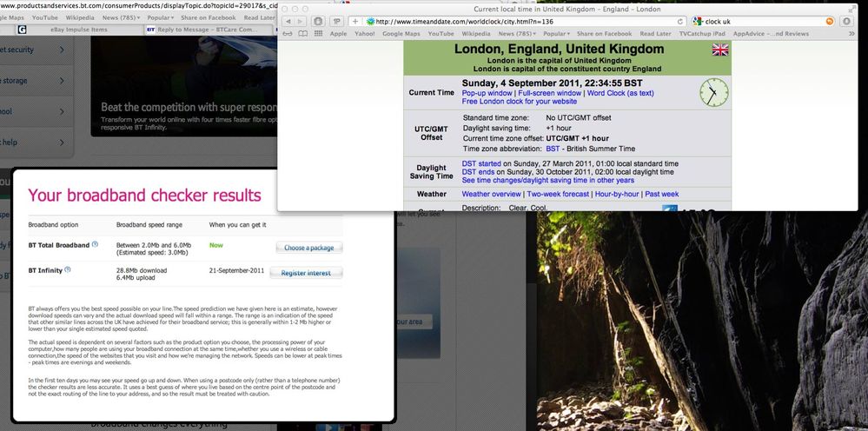The height and width of the screenshot is (431, 868).
Task: Expand the storage sidebar chevron
Action: point(63,81)
